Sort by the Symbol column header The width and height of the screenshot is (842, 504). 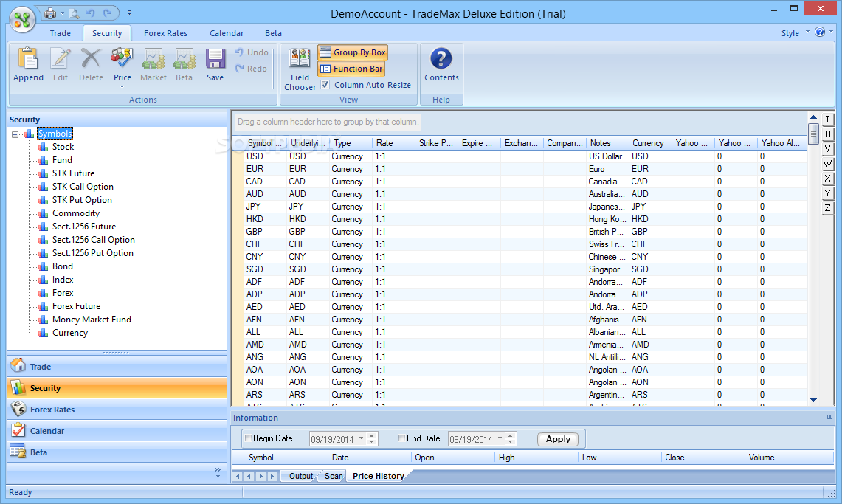coord(265,143)
